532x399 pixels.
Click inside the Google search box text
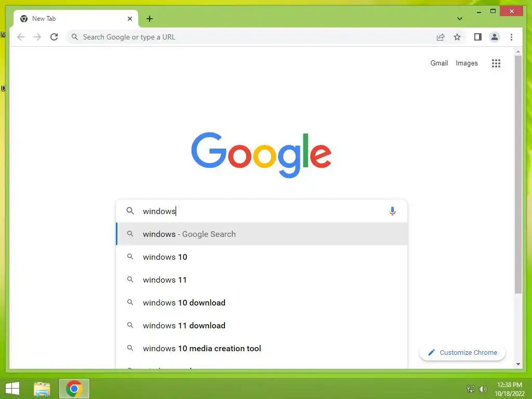(x=261, y=211)
